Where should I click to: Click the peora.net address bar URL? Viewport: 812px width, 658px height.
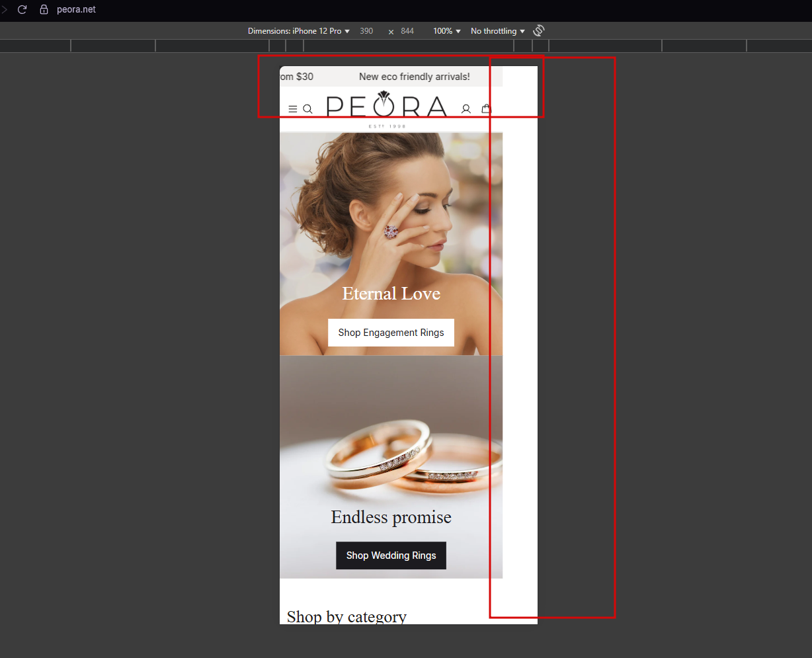pos(76,9)
